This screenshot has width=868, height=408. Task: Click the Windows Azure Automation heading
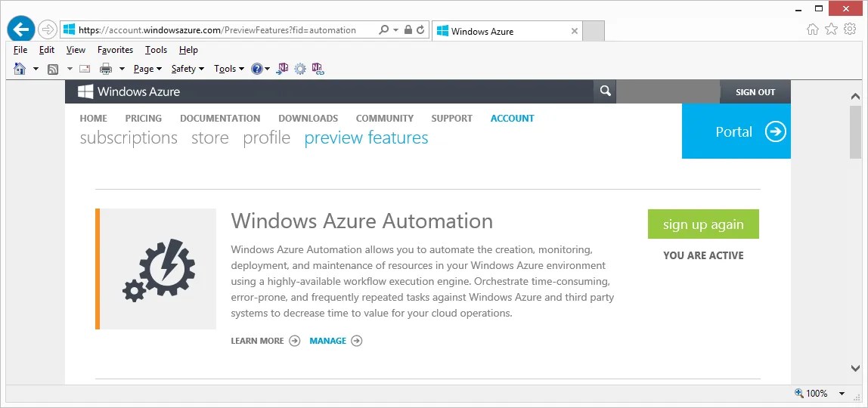coord(362,221)
